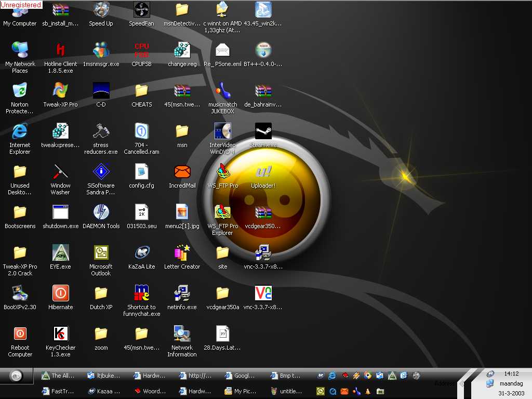
Task: Open the site folder
Action: pyautogui.click(x=222, y=253)
